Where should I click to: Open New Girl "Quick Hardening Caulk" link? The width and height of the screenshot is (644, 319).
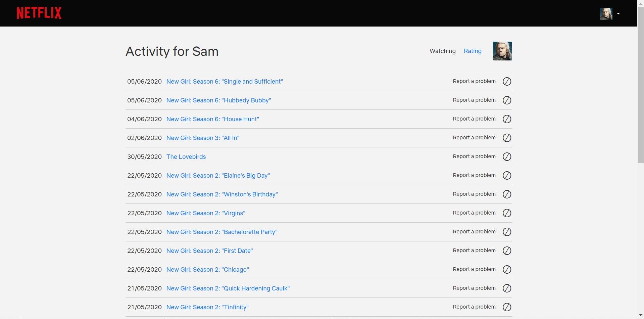(x=228, y=288)
